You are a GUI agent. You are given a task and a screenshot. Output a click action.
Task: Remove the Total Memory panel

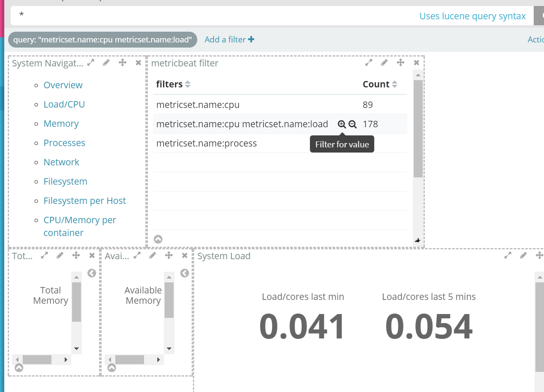pyautogui.click(x=92, y=255)
